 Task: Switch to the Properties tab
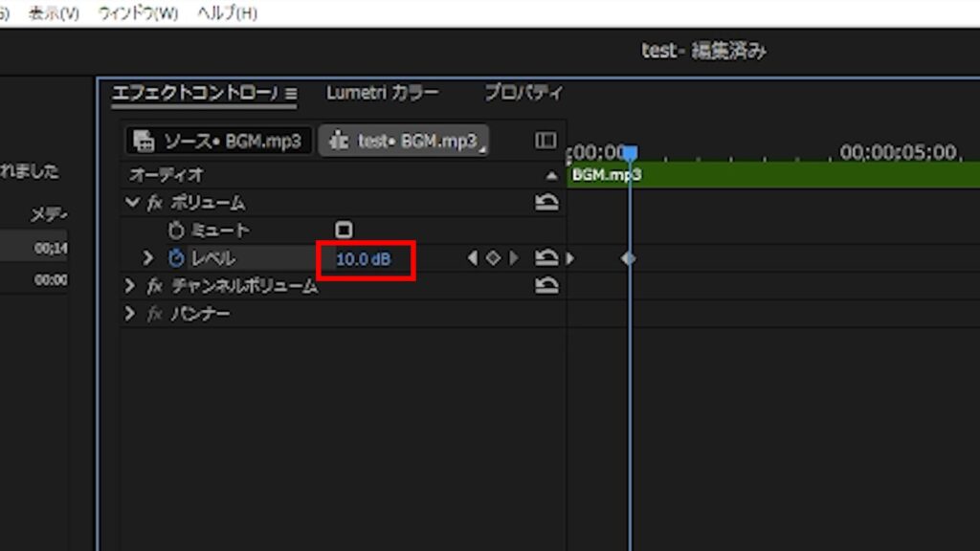(523, 93)
